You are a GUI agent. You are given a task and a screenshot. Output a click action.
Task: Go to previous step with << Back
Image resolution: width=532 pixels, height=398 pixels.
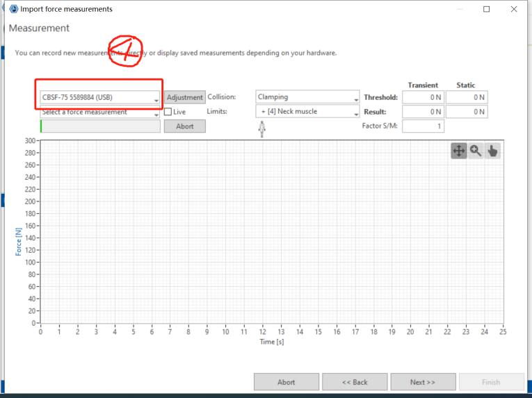(355, 382)
